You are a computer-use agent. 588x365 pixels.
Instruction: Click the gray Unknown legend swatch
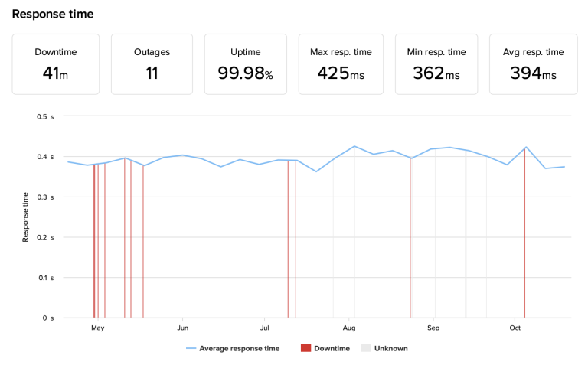point(366,347)
